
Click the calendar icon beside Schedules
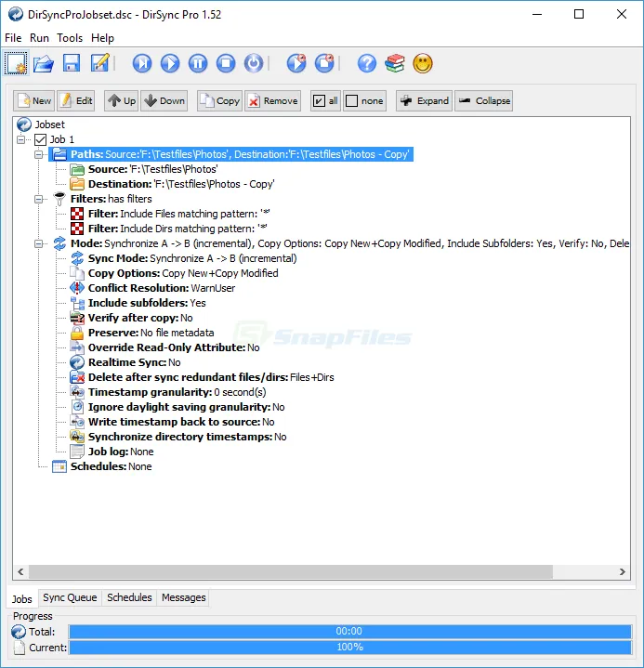(59, 466)
